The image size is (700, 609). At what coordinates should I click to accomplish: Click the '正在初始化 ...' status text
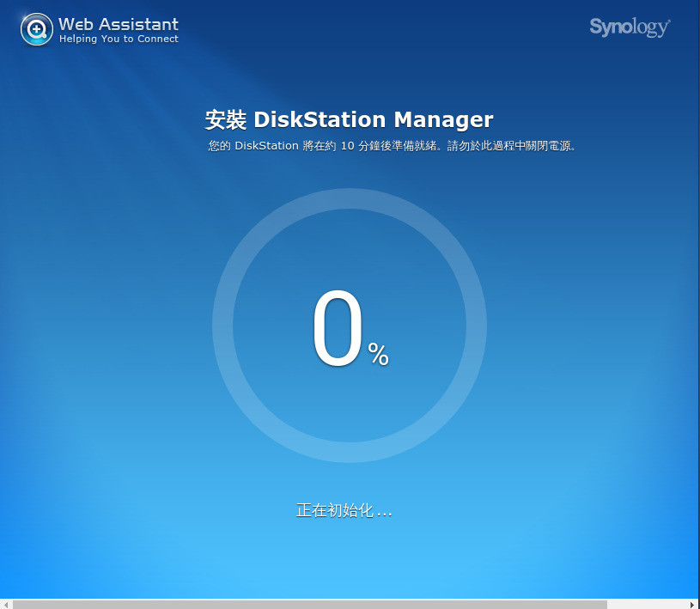coord(344,510)
